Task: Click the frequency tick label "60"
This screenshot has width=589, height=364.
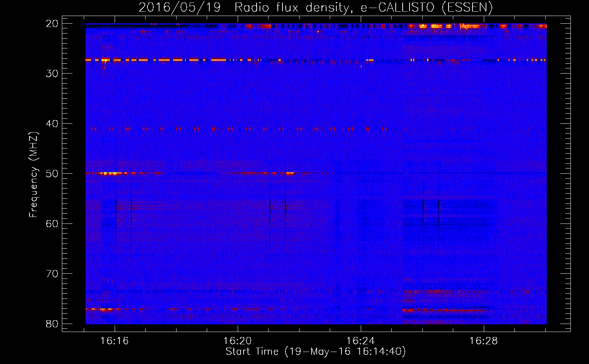Action: coord(52,224)
